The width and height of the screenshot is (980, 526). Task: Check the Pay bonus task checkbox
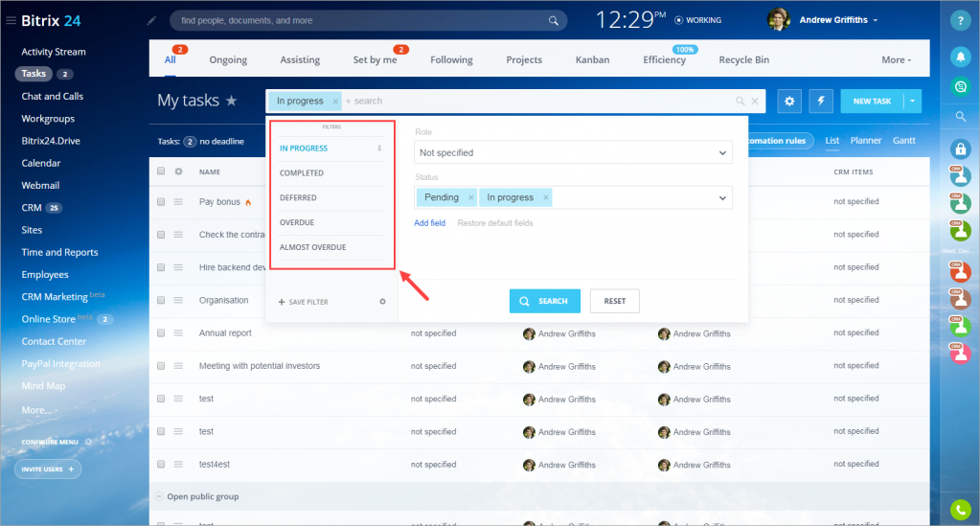(161, 201)
